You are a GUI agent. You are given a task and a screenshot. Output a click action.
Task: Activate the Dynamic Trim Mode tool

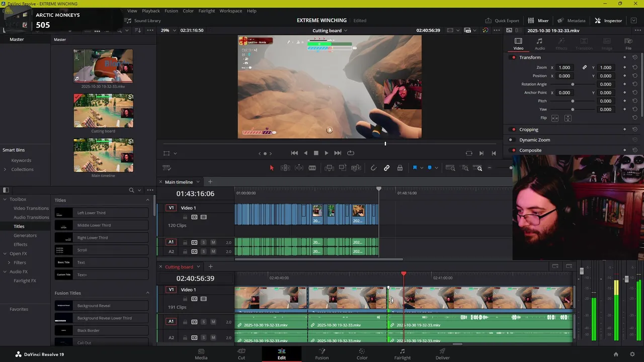(299, 168)
